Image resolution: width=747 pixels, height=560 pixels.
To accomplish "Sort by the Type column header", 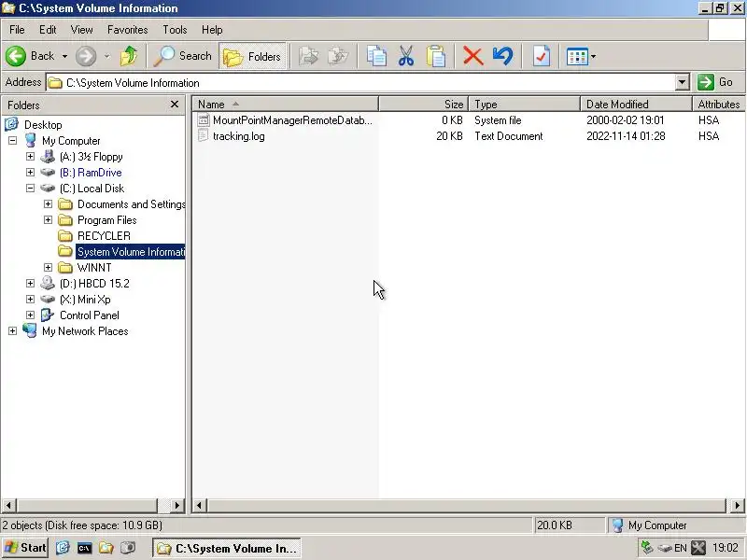I will pos(524,105).
